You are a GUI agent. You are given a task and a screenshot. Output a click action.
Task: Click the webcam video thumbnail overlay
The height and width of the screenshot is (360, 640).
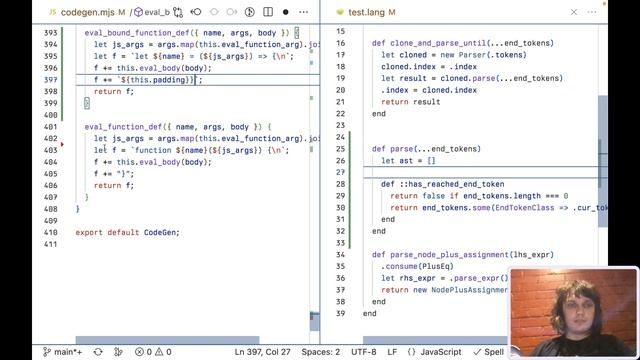[x=573, y=312]
